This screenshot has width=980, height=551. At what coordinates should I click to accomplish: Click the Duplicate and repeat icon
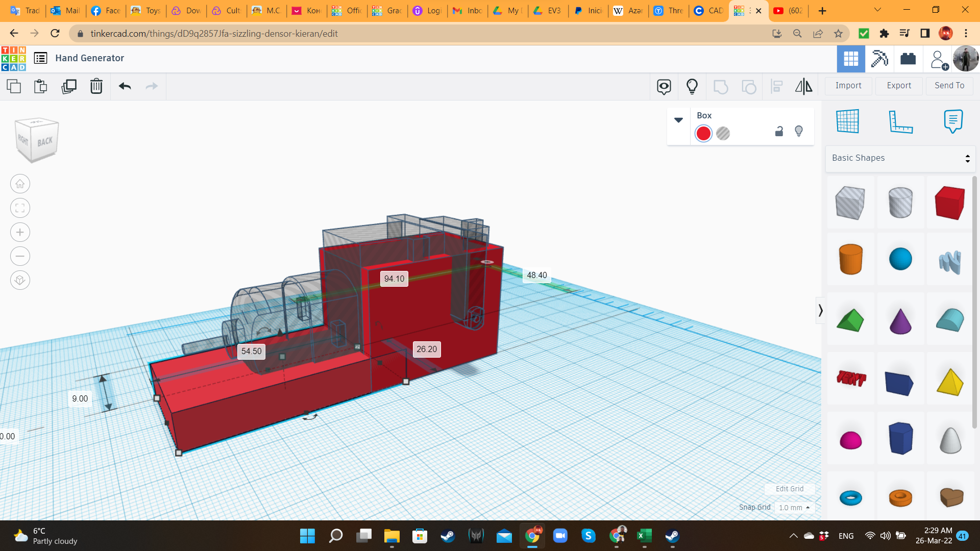pyautogui.click(x=69, y=86)
